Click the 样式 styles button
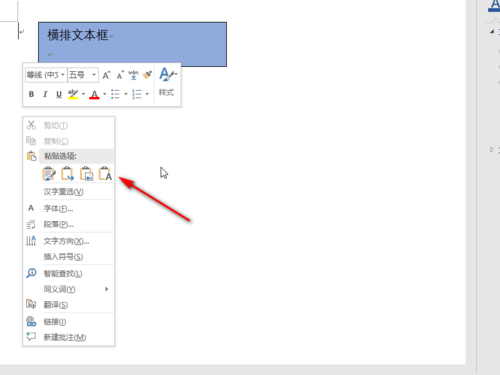 pos(167,82)
